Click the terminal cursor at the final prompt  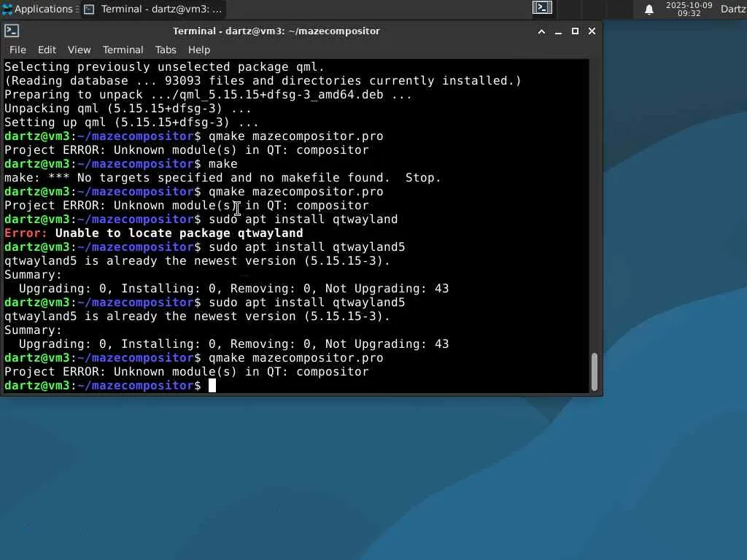[212, 385]
